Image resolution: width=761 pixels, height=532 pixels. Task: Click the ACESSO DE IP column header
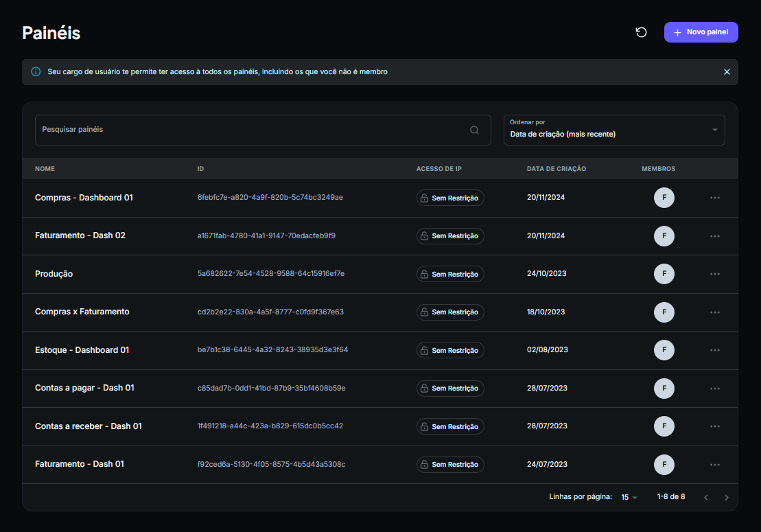tap(438, 169)
